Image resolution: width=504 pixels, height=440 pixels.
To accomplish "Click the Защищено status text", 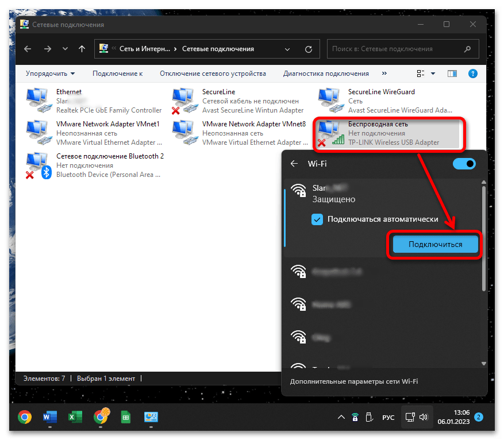I will coord(334,199).
